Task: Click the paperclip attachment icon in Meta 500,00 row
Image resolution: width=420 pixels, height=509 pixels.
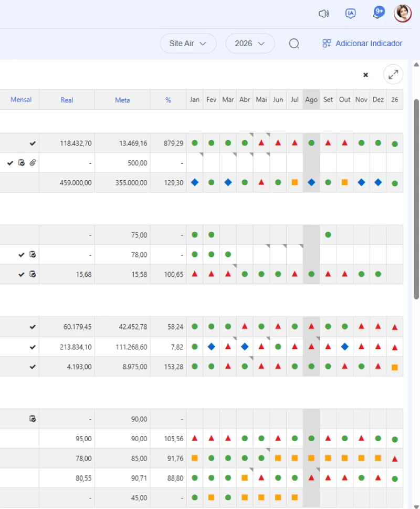Action: [x=33, y=163]
